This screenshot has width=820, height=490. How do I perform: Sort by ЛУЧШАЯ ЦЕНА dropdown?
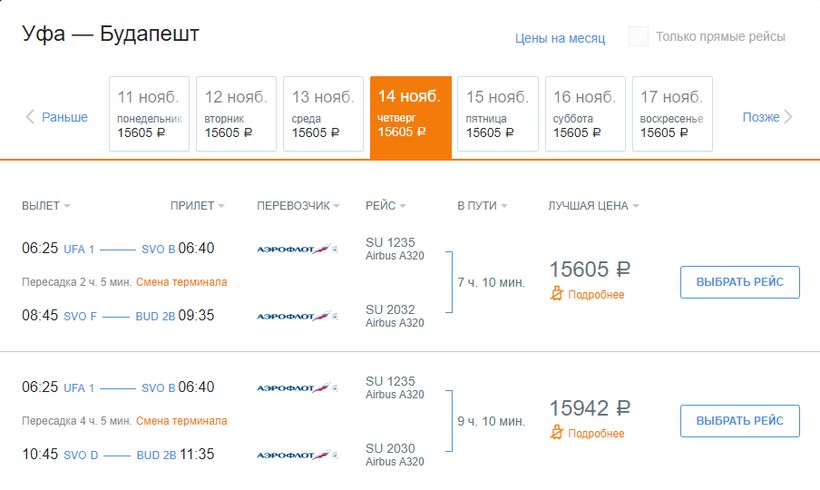click(593, 206)
